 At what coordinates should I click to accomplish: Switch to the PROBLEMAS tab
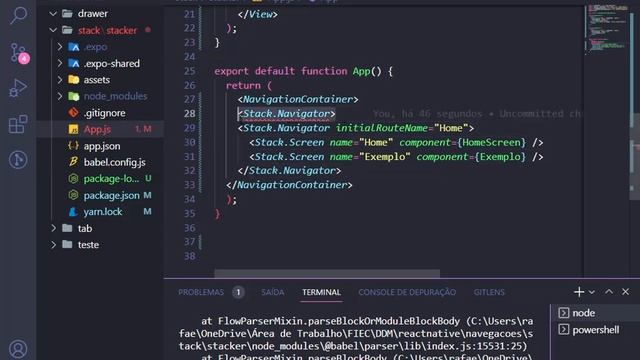pyautogui.click(x=201, y=292)
